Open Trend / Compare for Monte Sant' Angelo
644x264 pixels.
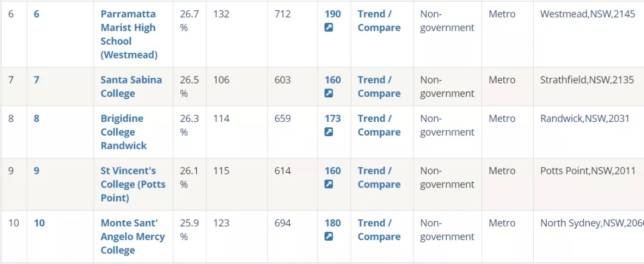(379, 230)
